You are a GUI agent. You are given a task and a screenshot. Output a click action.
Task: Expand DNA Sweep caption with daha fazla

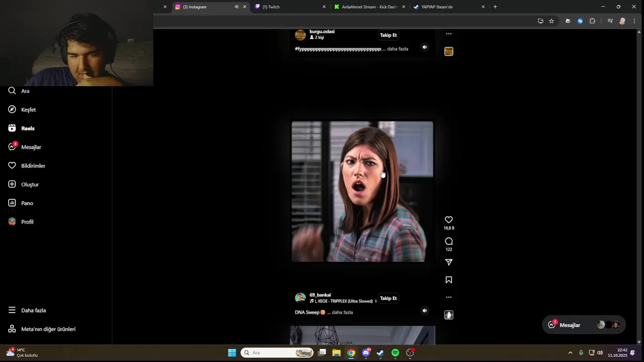[342, 312]
